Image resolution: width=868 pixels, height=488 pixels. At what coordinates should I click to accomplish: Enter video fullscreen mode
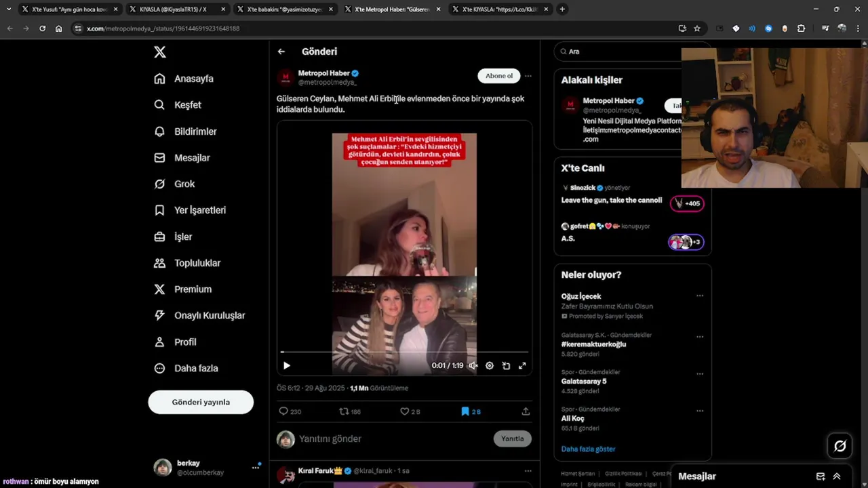[522, 365]
